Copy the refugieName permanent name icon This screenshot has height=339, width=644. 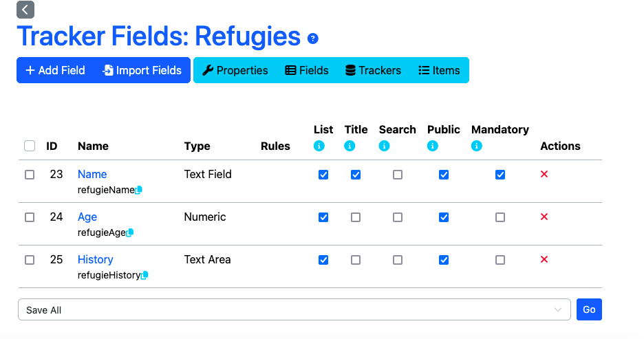click(138, 190)
